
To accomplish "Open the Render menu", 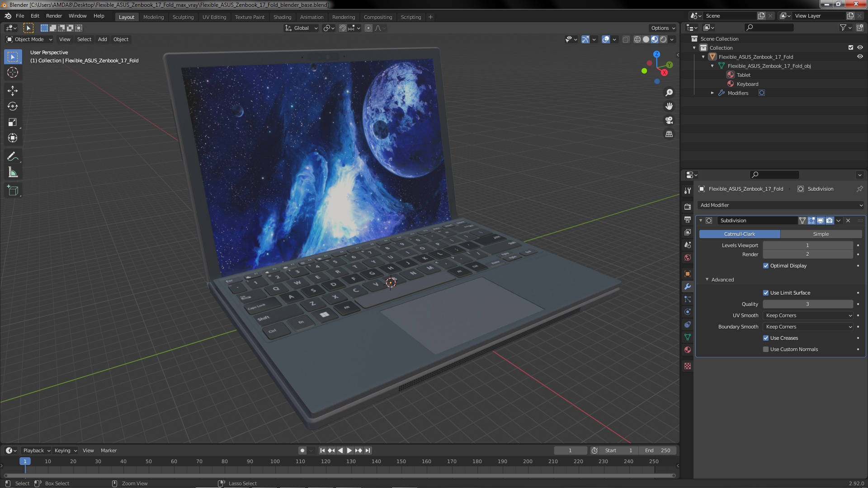I will 54,16.
